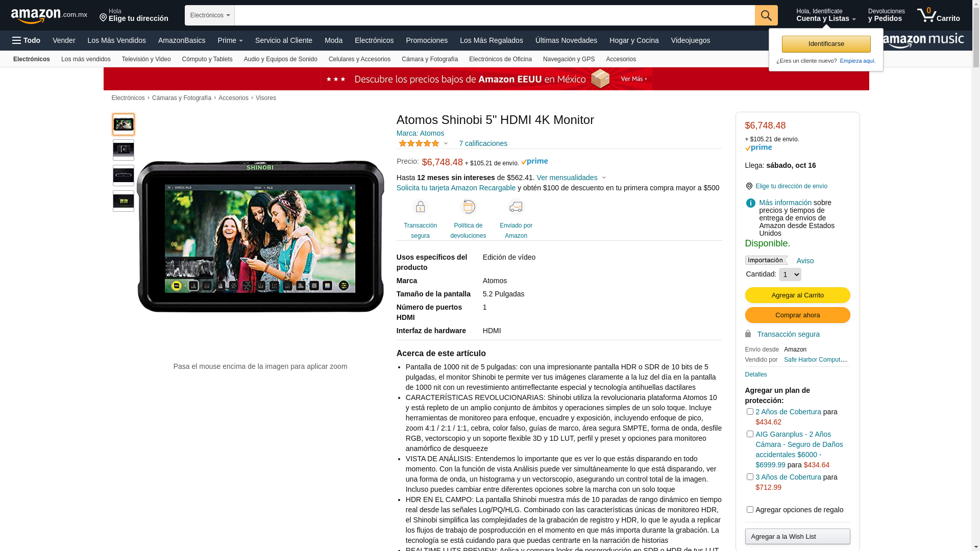Open the Electrónicos search category dropdown

210,15
